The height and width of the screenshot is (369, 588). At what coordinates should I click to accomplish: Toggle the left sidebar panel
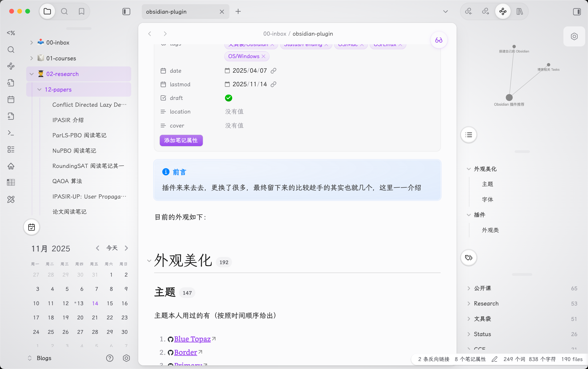126,11
